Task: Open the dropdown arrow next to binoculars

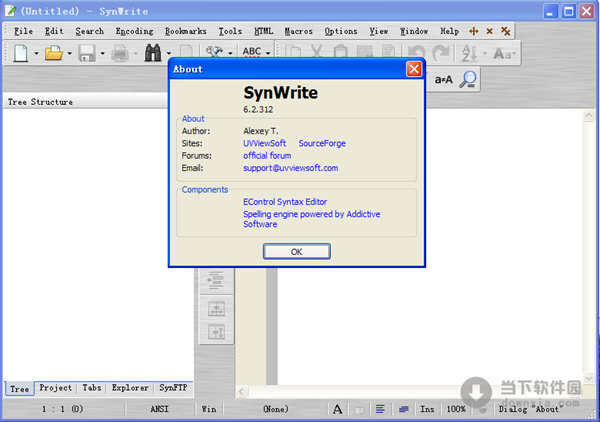Action: pyautogui.click(x=169, y=53)
